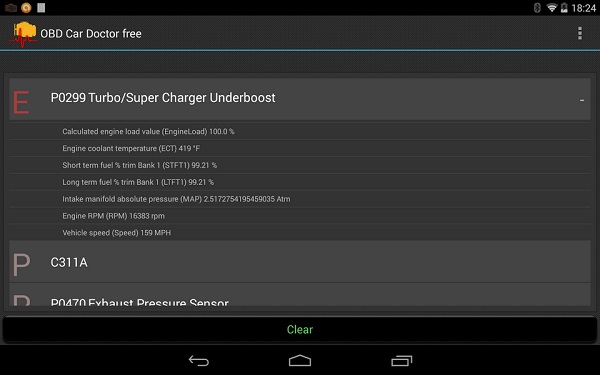Tap the P status letter beside C311A
Viewport: 600px width, 375px height.
21,264
